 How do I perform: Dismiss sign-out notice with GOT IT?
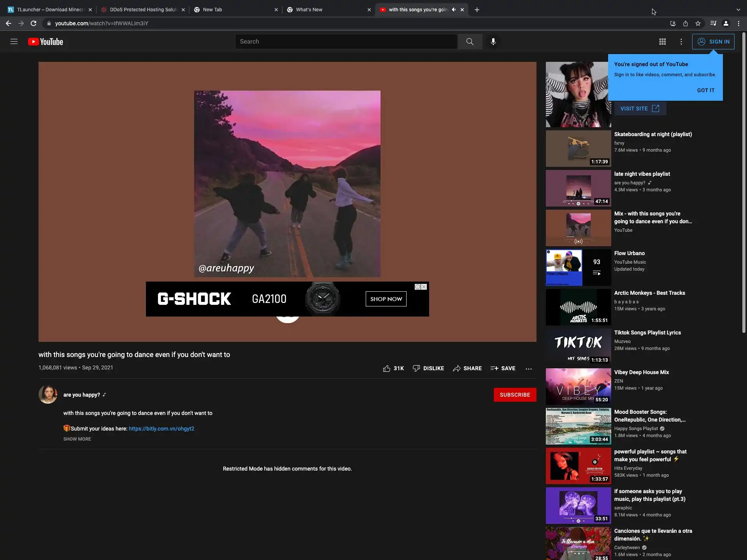(705, 90)
